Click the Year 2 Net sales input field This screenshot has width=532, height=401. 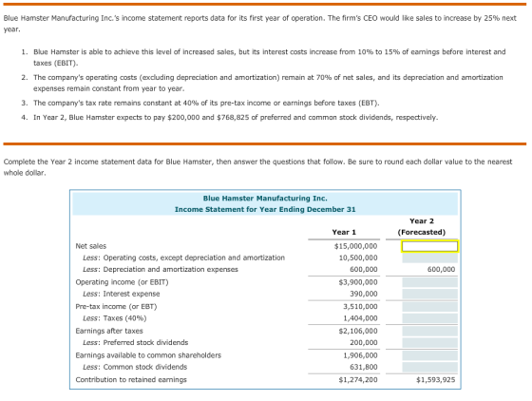tap(429, 246)
